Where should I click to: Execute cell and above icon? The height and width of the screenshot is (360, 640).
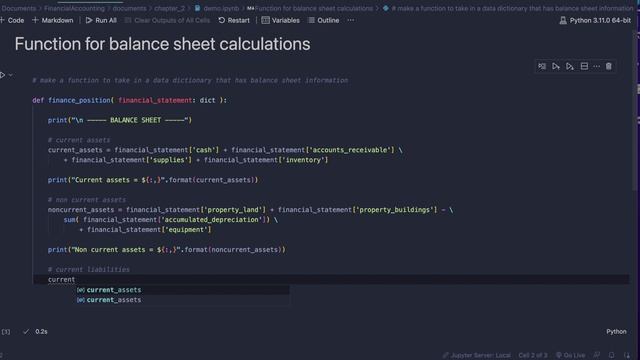coord(556,66)
